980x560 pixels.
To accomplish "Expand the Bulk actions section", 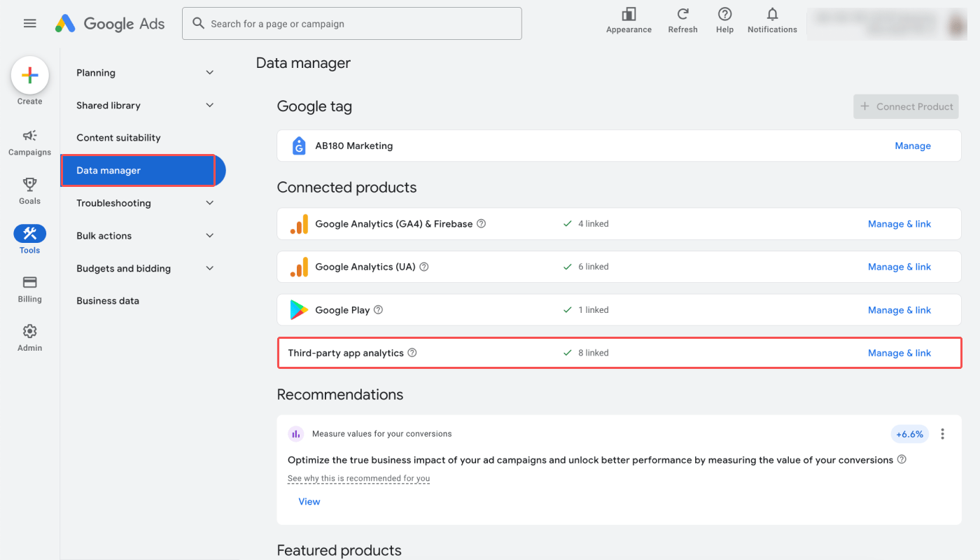I will tap(146, 236).
